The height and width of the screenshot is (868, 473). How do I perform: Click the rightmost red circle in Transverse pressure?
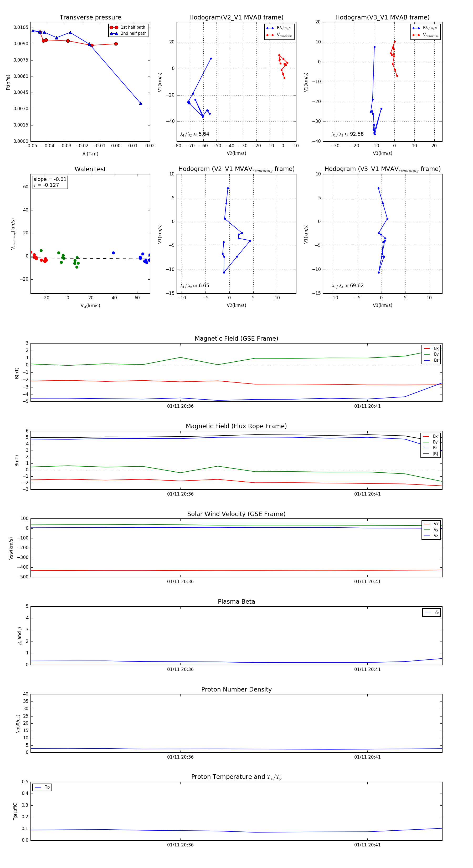(x=116, y=44)
